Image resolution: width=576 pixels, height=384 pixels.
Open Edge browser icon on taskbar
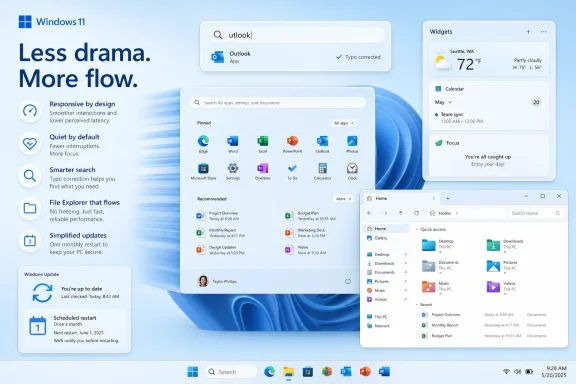270,372
